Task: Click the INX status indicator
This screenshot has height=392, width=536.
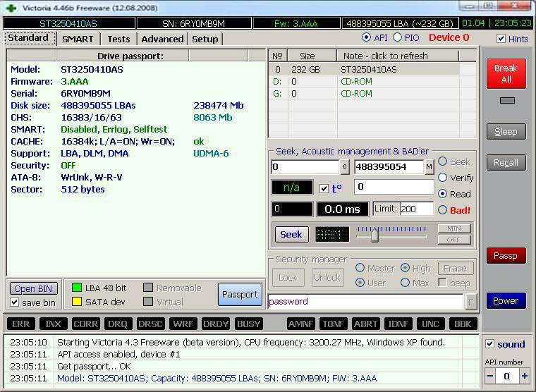Action: 54,324
